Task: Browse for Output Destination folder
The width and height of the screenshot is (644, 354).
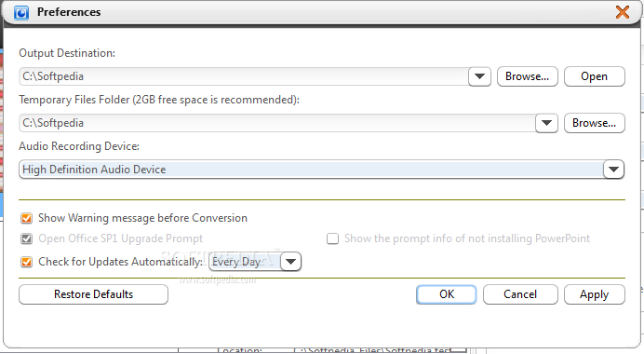Action: [528, 76]
